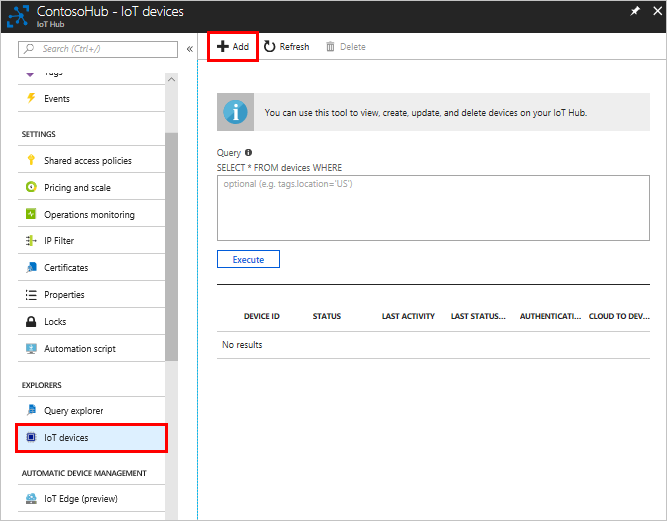Image resolution: width=667 pixels, height=521 pixels.
Task: Click the Events lightning bolt icon
Action: tap(31, 98)
